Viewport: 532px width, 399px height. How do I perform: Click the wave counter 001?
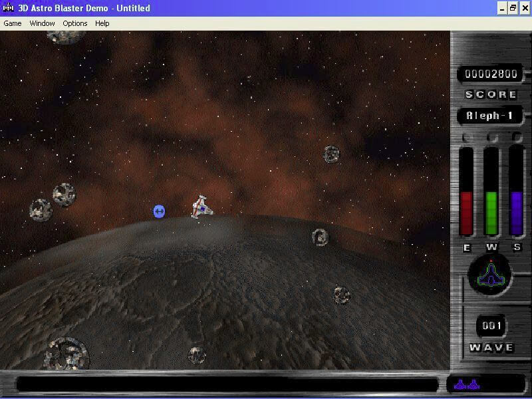tap(491, 326)
